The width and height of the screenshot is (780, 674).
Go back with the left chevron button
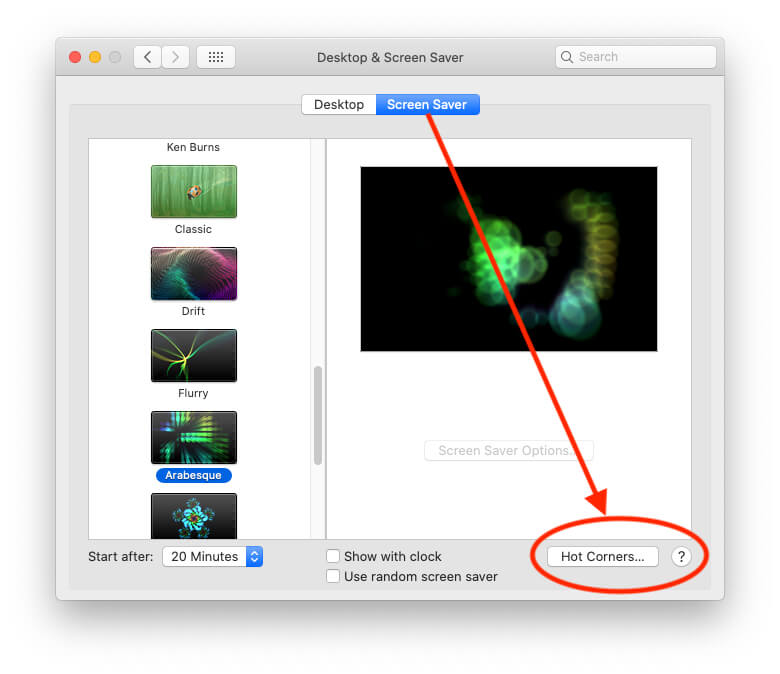click(x=147, y=57)
